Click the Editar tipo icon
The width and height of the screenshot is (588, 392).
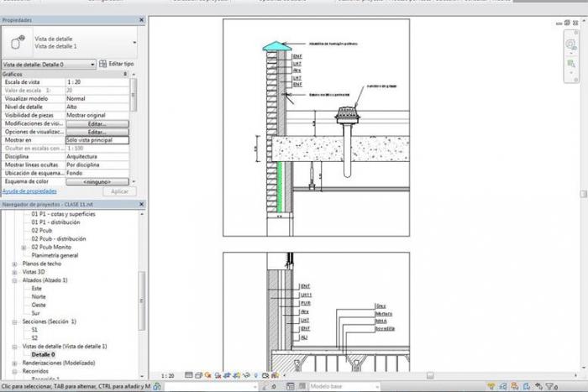coord(103,64)
